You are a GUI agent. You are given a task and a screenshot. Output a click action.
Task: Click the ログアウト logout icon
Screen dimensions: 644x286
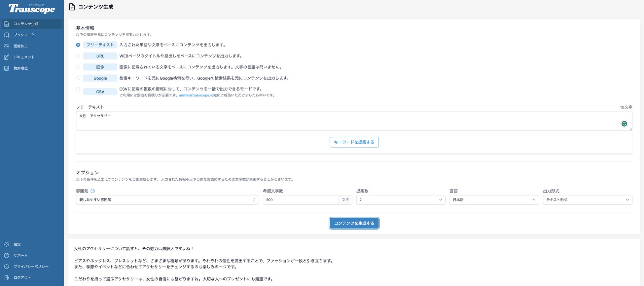pyautogui.click(x=7, y=278)
